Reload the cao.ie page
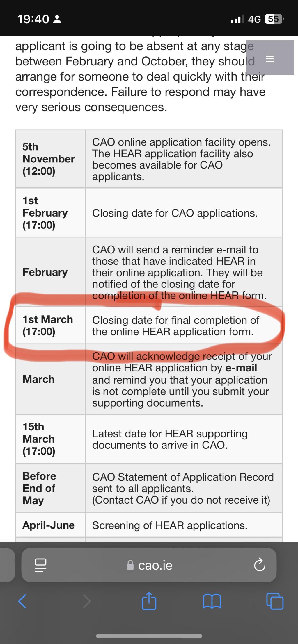Screen dimensions: 298x644 tap(260, 565)
